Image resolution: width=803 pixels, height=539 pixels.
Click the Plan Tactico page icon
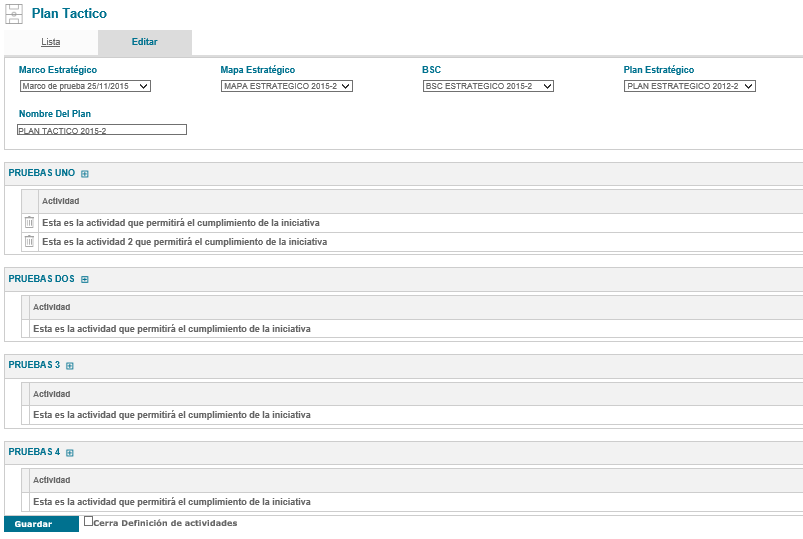tap(14, 14)
